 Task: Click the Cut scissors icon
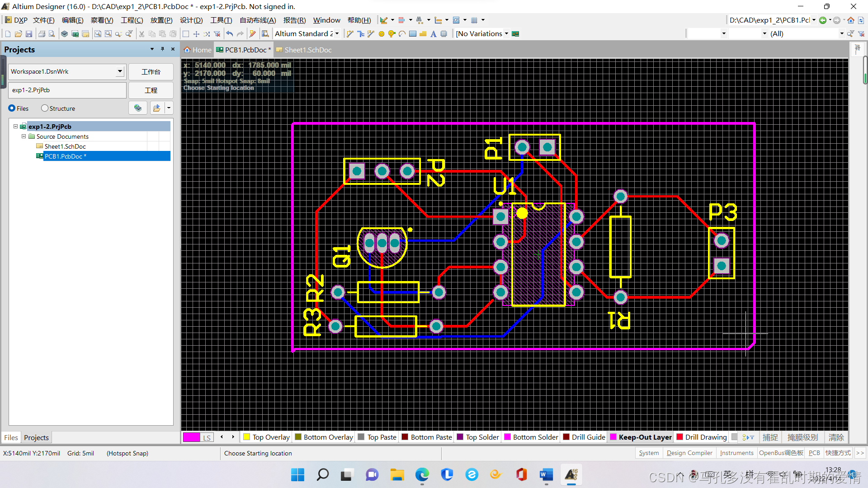pyautogui.click(x=142, y=34)
